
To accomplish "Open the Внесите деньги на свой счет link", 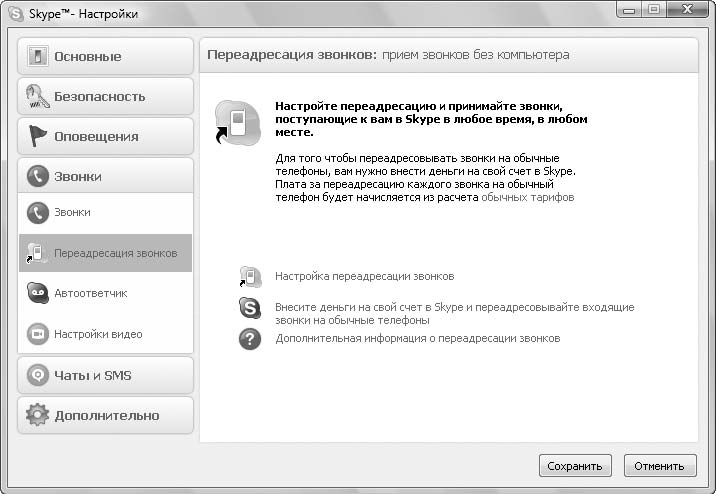I will click(454, 314).
